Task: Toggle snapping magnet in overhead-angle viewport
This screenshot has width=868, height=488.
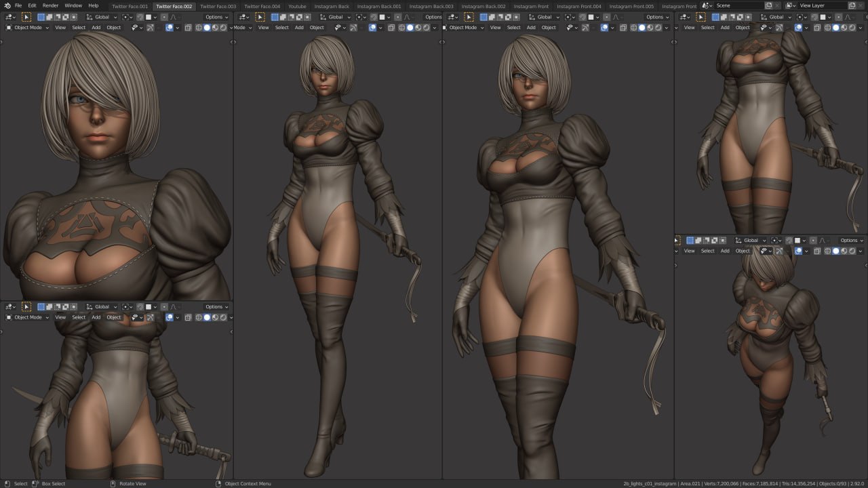Action: coord(789,241)
